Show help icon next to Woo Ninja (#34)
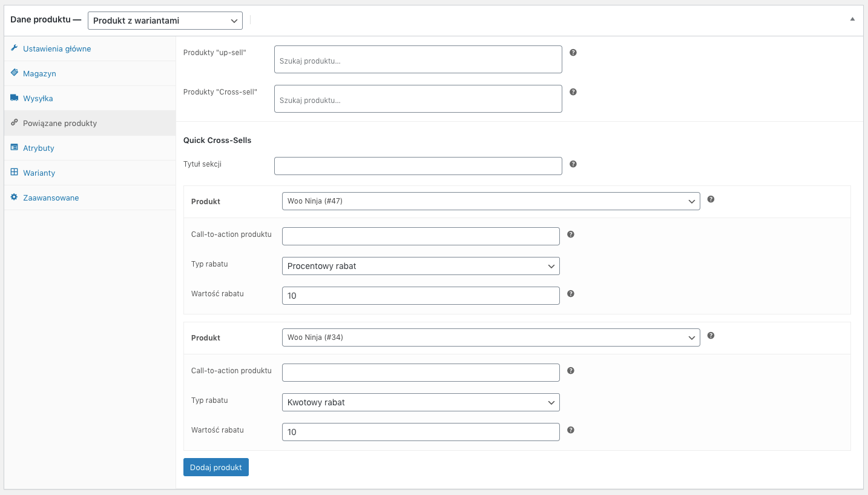 tap(711, 336)
